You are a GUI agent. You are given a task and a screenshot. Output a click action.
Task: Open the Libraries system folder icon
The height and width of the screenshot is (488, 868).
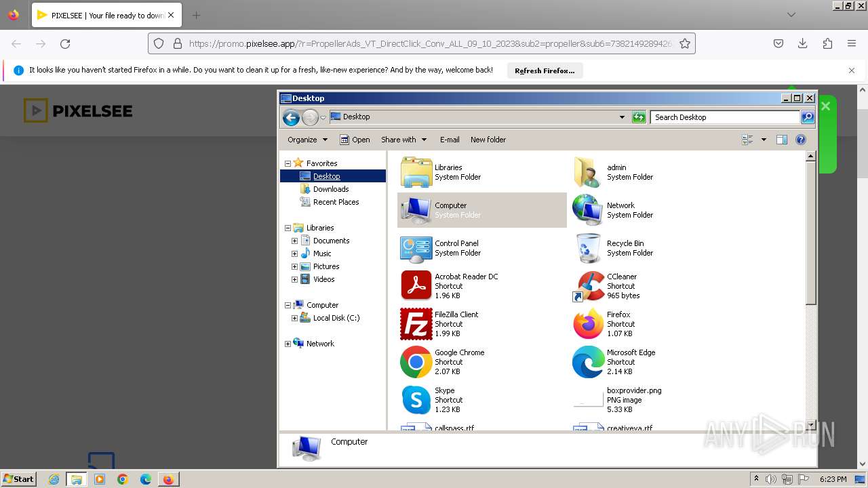(416, 172)
